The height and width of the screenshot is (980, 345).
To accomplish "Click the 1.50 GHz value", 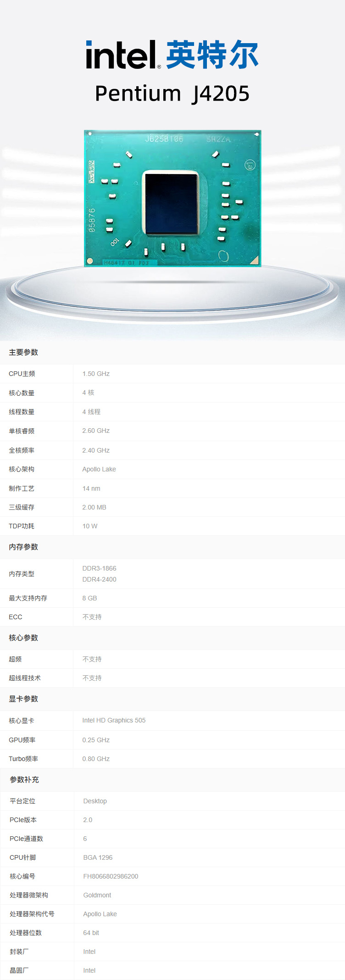I will pos(96,374).
